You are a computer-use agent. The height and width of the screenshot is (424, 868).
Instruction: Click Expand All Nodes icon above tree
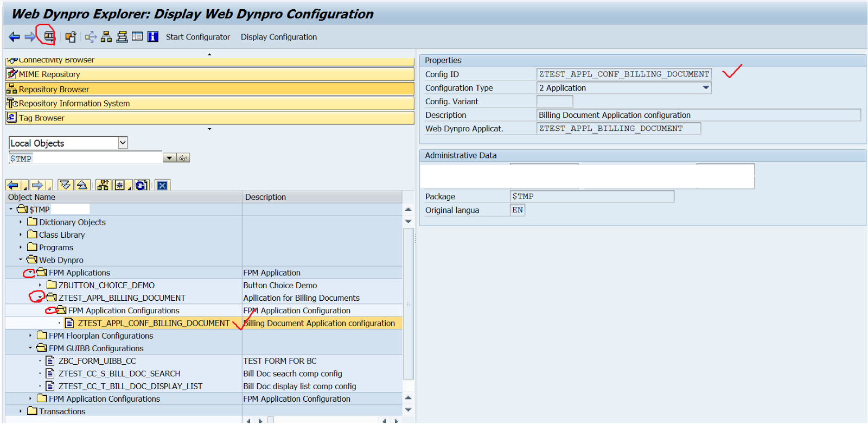(x=66, y=185)
